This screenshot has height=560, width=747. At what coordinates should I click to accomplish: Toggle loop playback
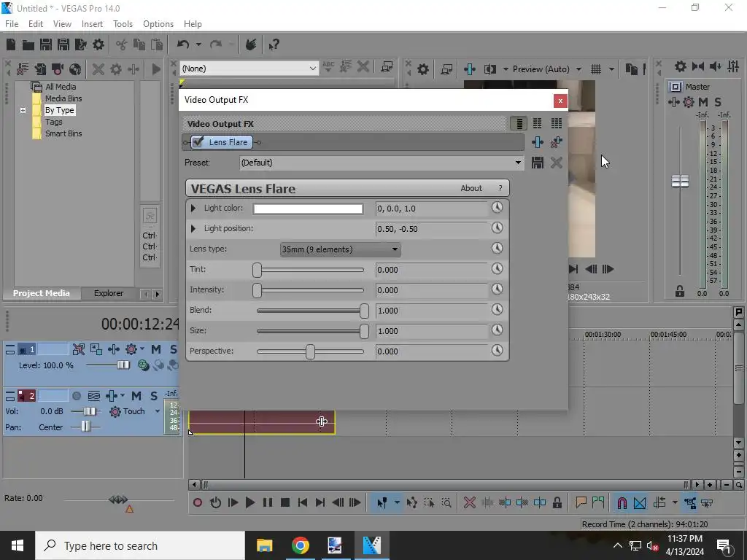pos(215,503)
